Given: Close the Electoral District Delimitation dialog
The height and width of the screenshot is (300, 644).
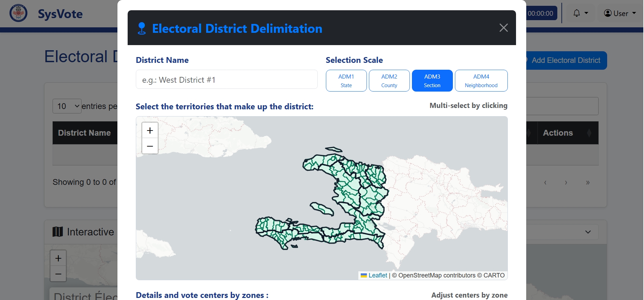Looking at the screenshot, I should (x=503, y=28).
